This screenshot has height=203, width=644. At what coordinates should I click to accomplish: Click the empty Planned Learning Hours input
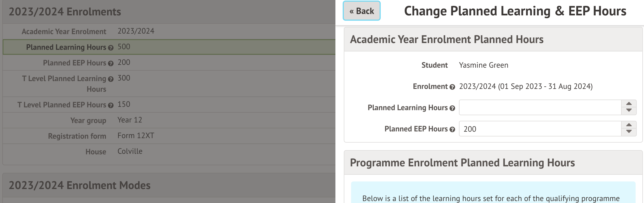tap(540, 107)
